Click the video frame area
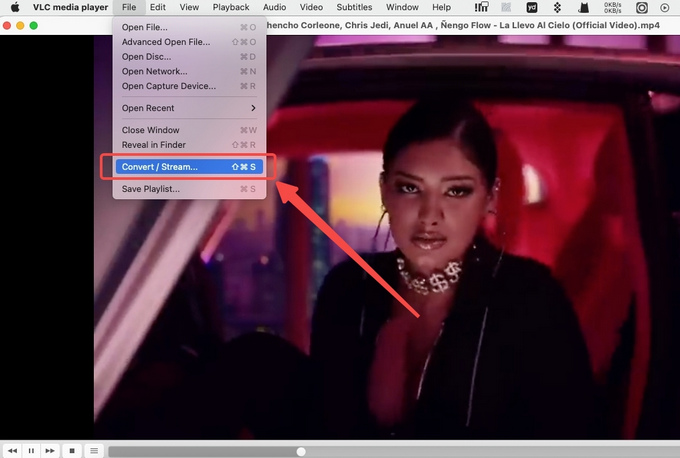This screenshot has width=680, height=458. coord(387,237)
